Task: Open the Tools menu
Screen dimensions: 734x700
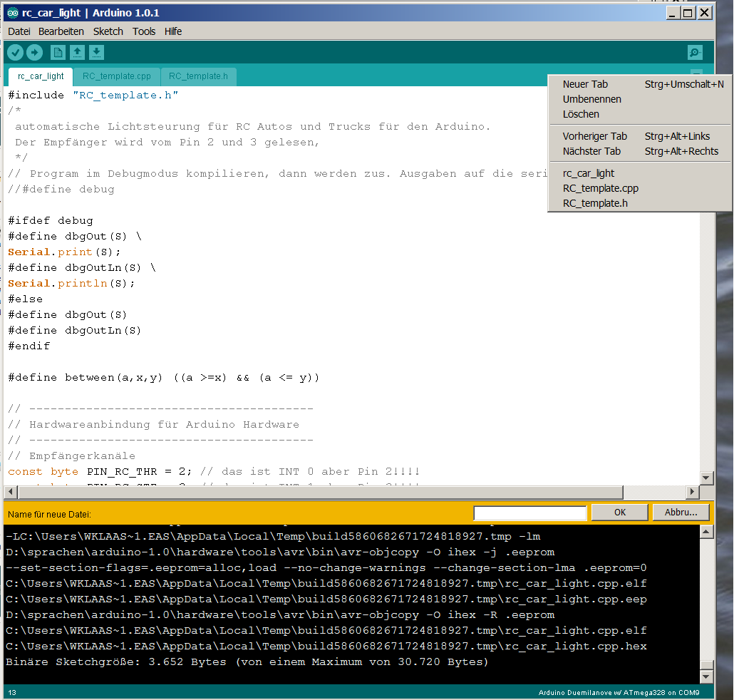Action: (x=144, y=31)
